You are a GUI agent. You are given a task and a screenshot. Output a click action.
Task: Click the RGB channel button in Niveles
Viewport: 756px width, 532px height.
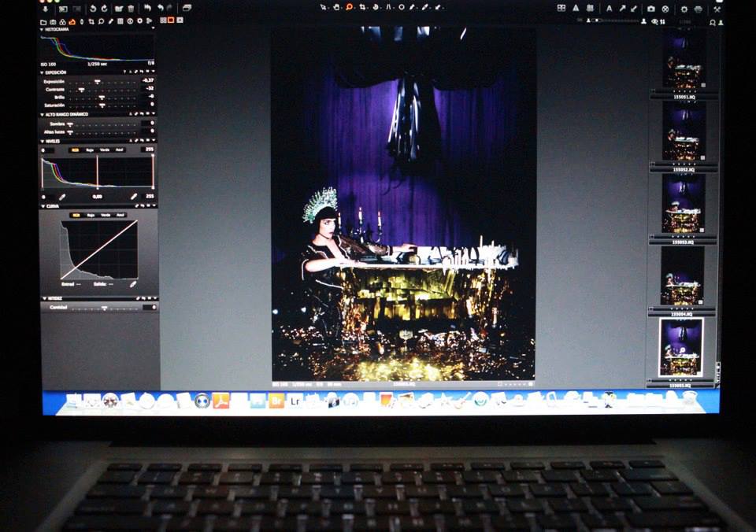[76, 149]
